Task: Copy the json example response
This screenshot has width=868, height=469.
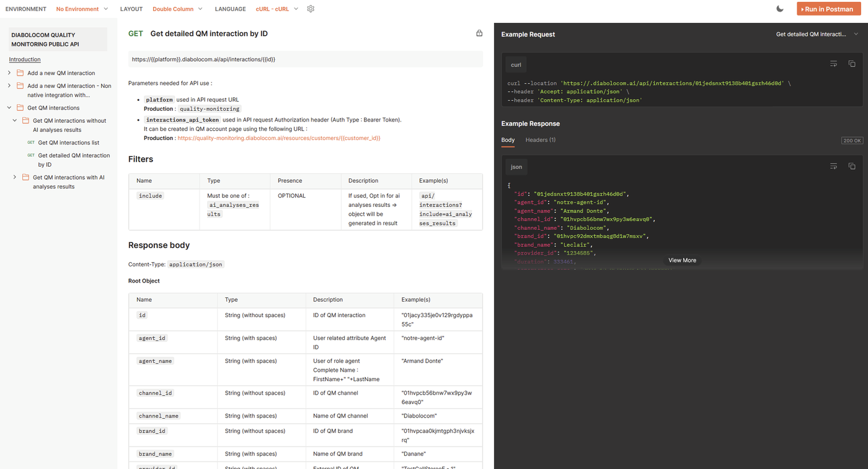Action: click(852, 166)
